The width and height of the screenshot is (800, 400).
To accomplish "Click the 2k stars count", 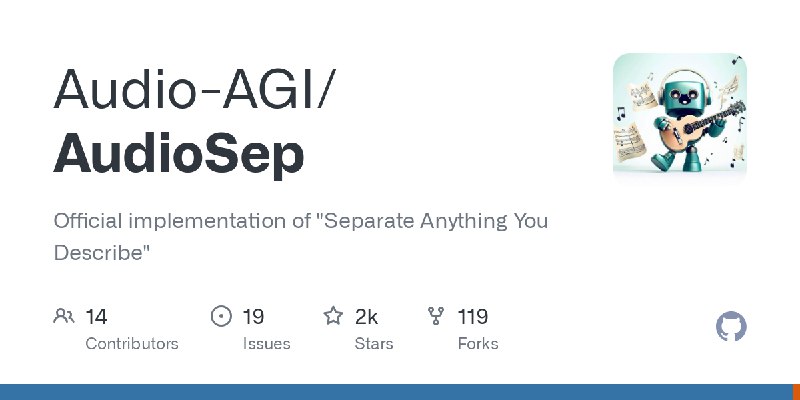I will (x=366, y=317).
